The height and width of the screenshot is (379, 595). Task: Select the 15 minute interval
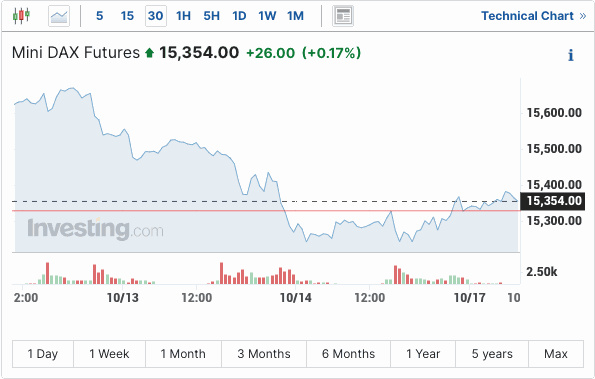click(x=127, y=16)
